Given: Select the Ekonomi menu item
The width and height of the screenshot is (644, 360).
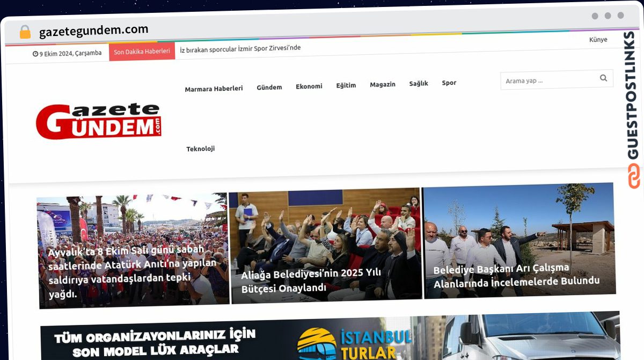Looking at the screenshot, I should click(x=309, y=86).
